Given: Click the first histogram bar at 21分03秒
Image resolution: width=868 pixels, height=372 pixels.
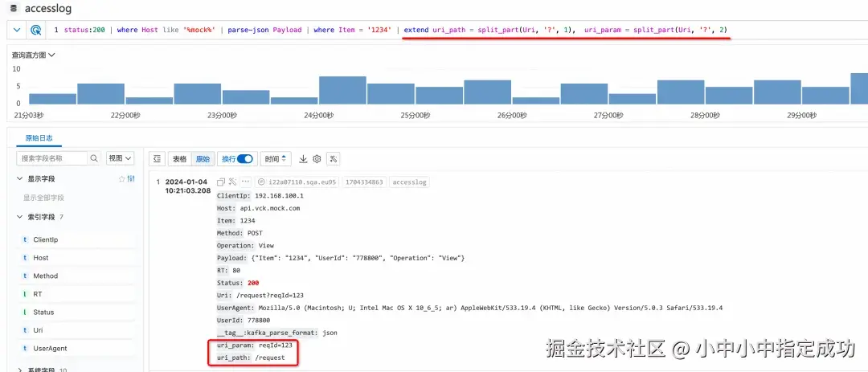Looking at the screenshot, I should tap(52, 99).
